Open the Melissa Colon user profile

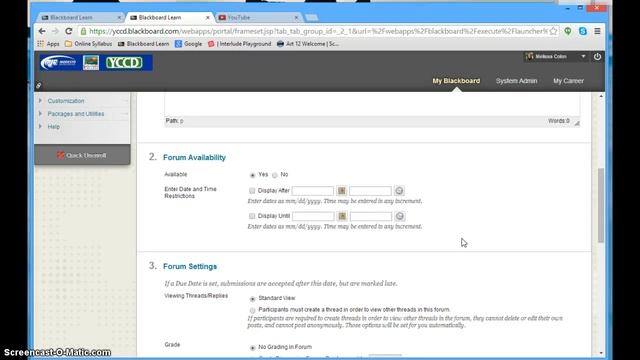551,56
